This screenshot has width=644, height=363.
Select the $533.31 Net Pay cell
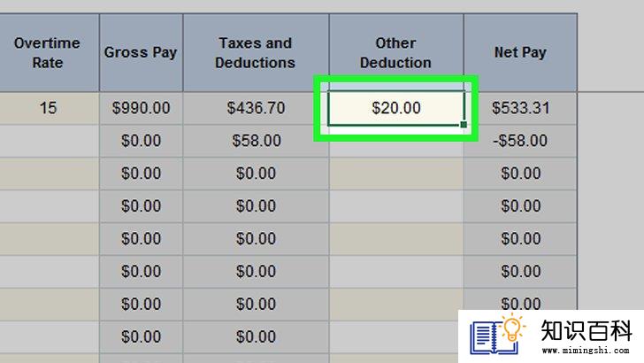tap(520, 108)
